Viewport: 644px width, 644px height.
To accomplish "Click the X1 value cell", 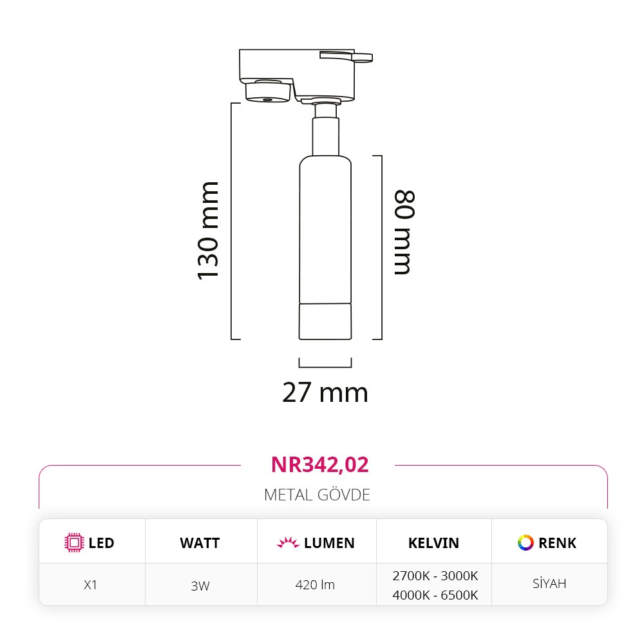I will coord(92,585).
